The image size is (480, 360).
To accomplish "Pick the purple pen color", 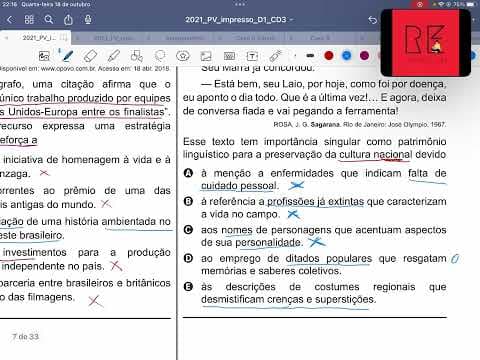I will click(365, 55).
